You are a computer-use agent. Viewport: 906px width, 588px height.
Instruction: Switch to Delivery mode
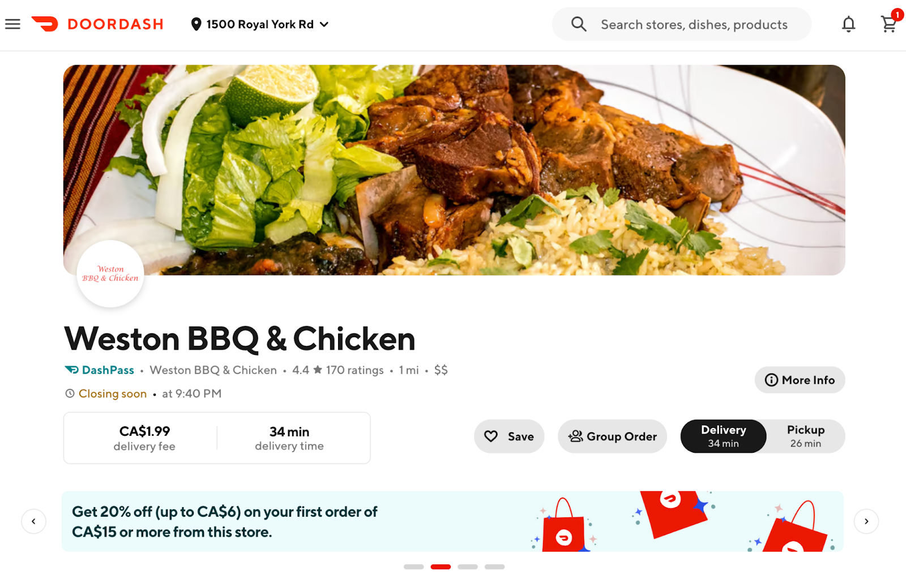coord(723,436)
